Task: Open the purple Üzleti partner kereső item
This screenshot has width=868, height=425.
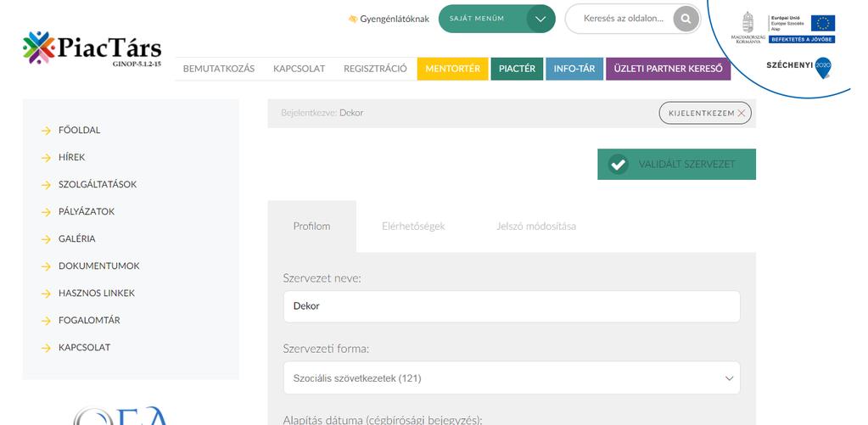Action: [668, 69]
